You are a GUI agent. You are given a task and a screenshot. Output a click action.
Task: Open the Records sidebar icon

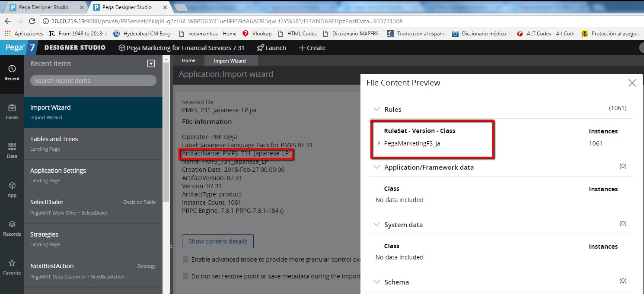[x=12, y=228]
